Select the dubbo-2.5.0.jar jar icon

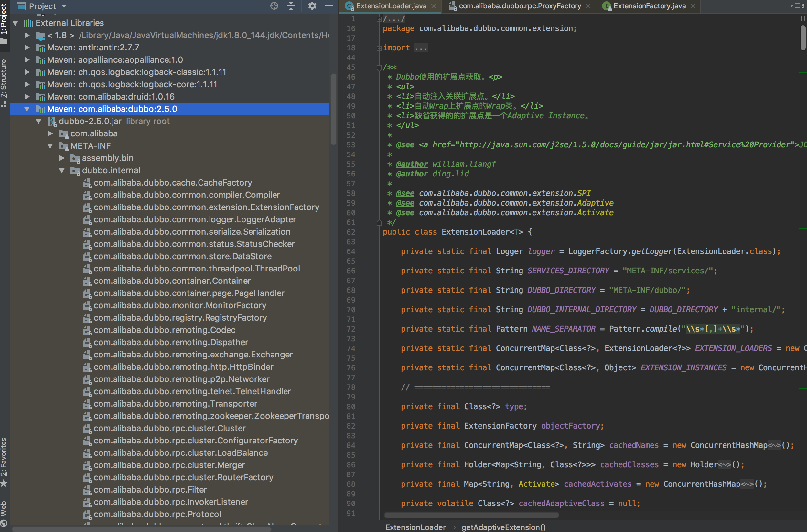click(x=53, y=122)
